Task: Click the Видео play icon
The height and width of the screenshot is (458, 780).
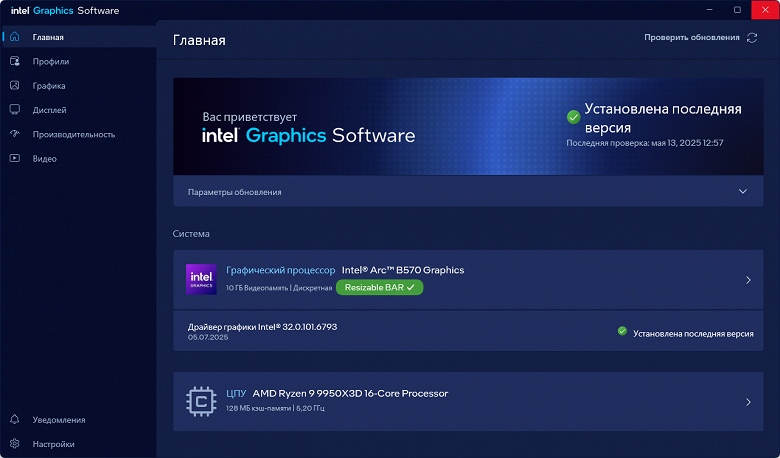Action: (14, 158)
